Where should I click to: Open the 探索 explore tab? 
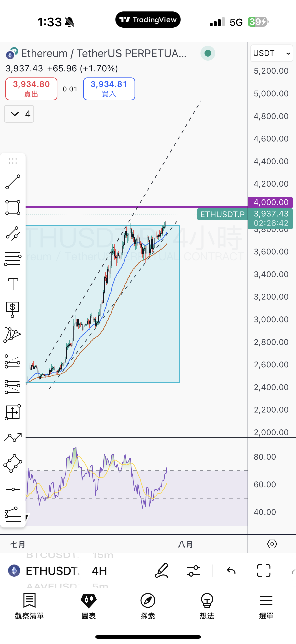click(x=148, y=606)
